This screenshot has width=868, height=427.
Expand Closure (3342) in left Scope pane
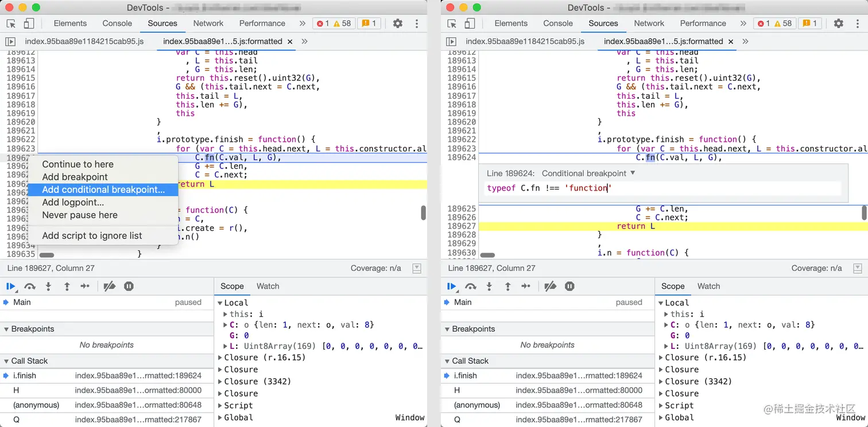point(220,382)
